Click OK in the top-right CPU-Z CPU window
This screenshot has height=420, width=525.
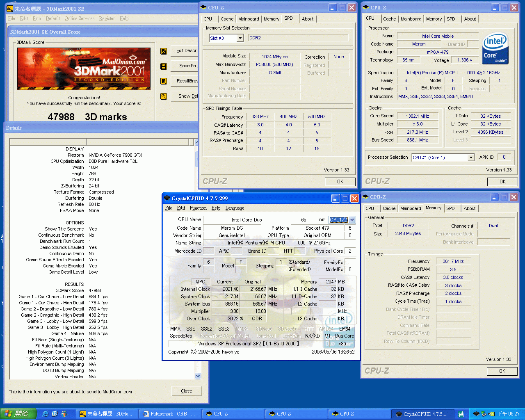pyautogui.click(x=502, y=182)
